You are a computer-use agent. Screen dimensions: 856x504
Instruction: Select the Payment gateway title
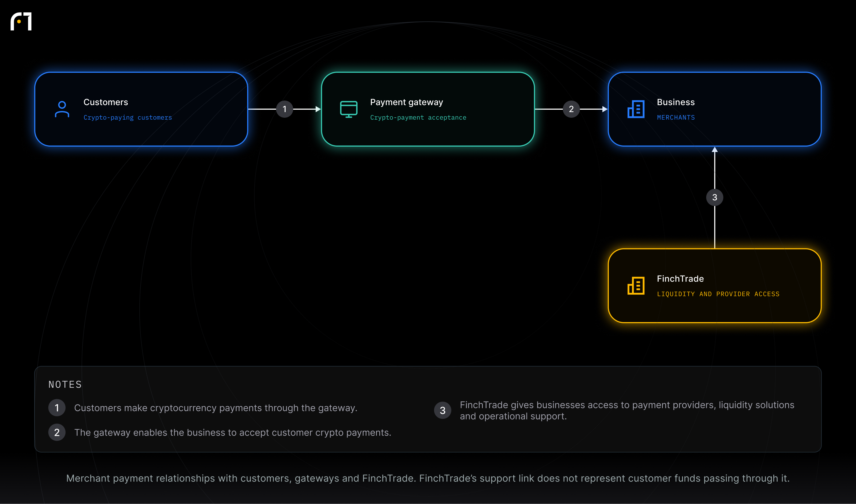coord(407,102)
